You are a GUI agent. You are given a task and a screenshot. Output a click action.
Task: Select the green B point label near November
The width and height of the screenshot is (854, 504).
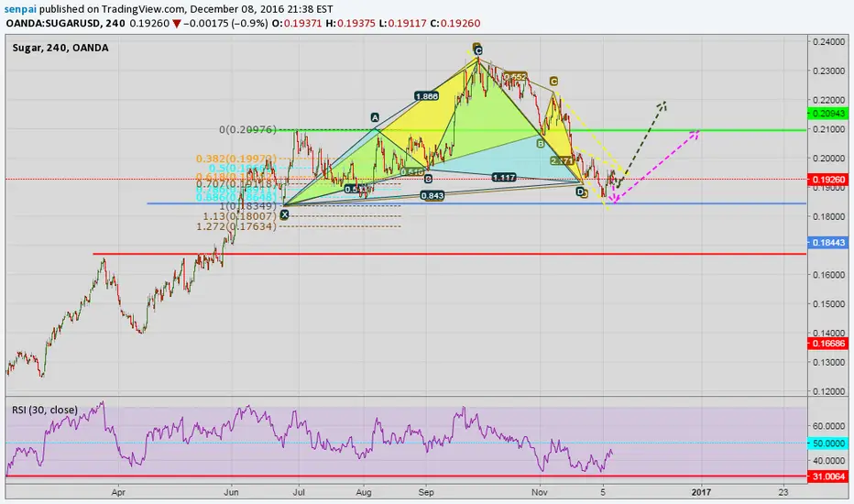pos(541,143)
